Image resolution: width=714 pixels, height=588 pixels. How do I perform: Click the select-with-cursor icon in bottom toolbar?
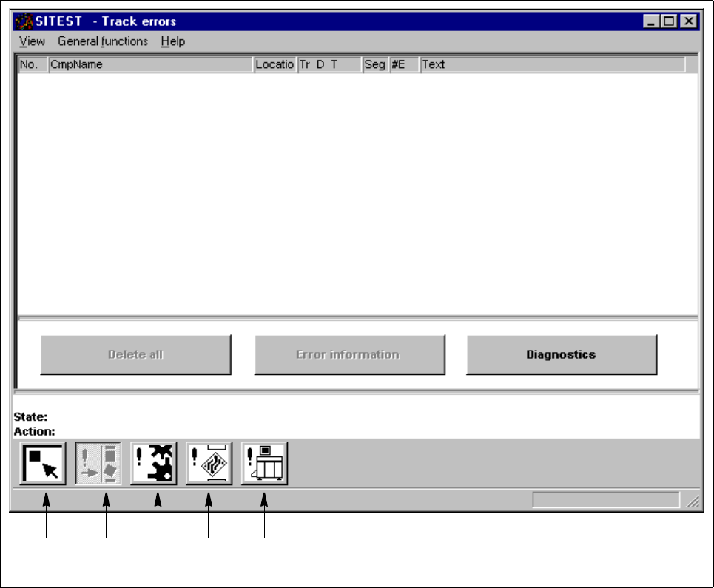pyautogui.click(x=43, y=463)
